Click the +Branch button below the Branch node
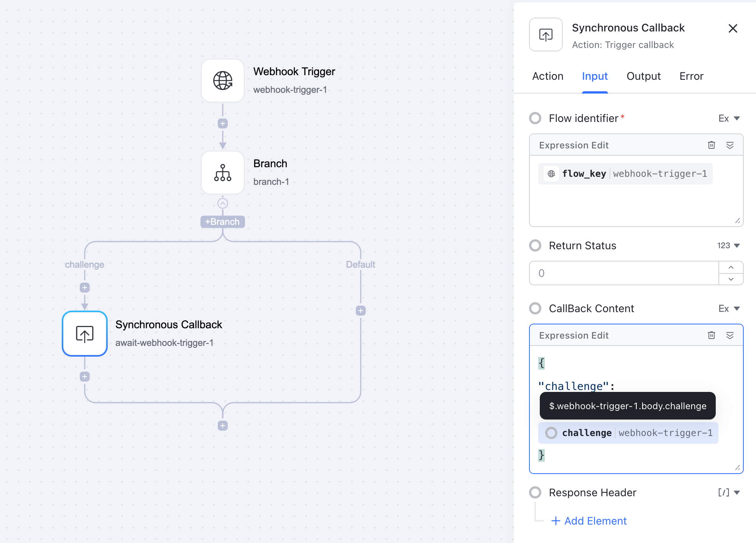The width and height of the screenshot is (756, 543). tap(222, 221)
